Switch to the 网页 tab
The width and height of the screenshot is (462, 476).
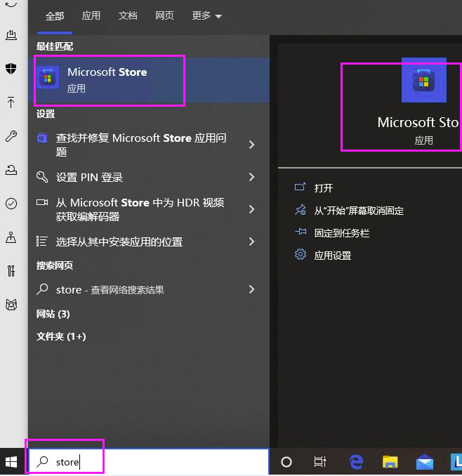[x=164, y=15]
